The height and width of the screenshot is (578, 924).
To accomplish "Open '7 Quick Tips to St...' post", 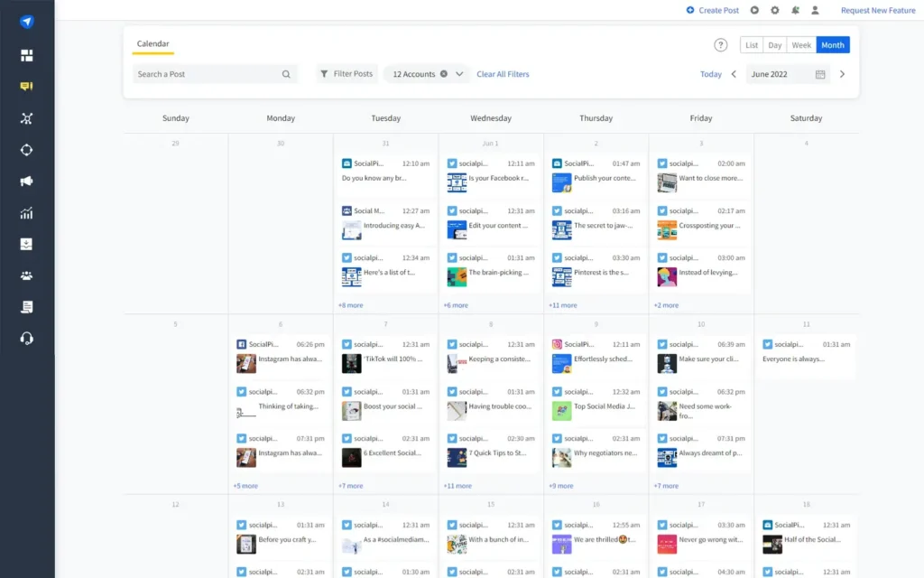I will 491,450.
